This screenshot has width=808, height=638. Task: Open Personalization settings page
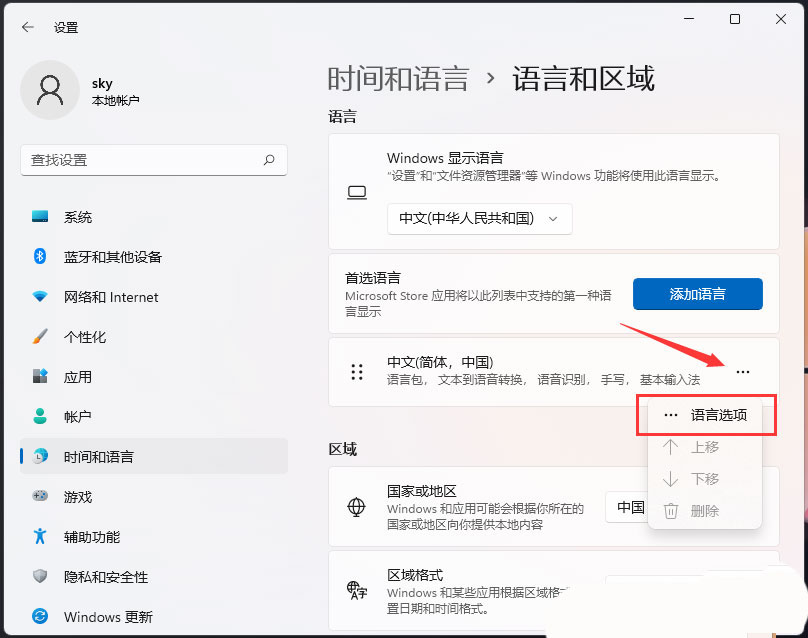click(84, 337)
